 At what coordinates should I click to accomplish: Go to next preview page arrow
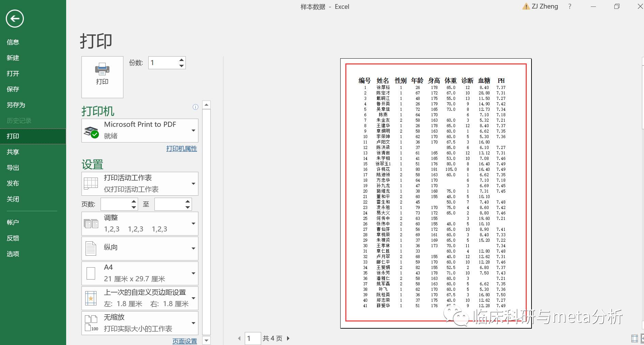(288, 338)
